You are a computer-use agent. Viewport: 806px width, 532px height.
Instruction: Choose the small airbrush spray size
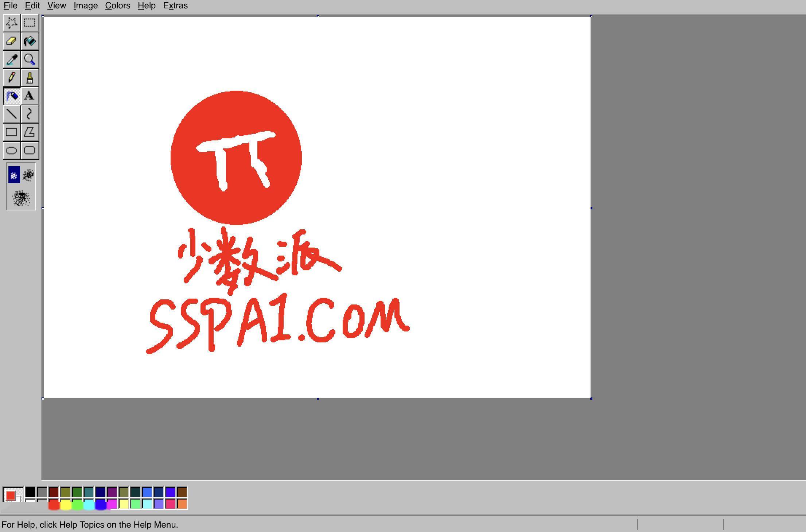(x=14, y=175)
